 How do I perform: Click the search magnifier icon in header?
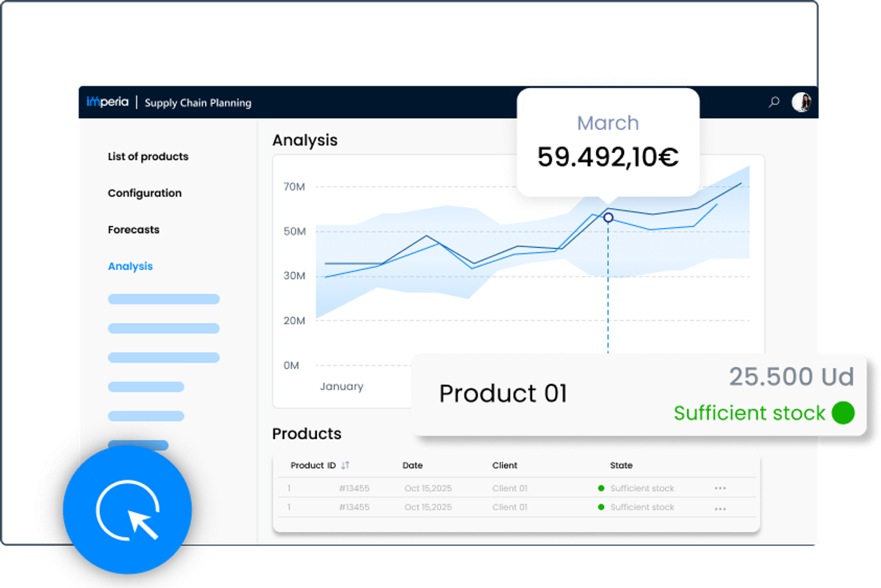(x=774, y=102)
